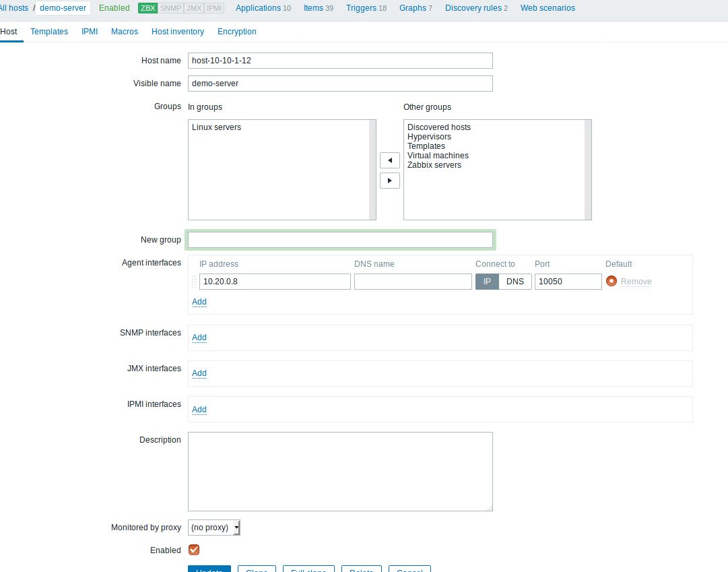Viewport: 728px width, 572px height.
Task: Switch Connect to option to DNS
Action: point(515,282)
